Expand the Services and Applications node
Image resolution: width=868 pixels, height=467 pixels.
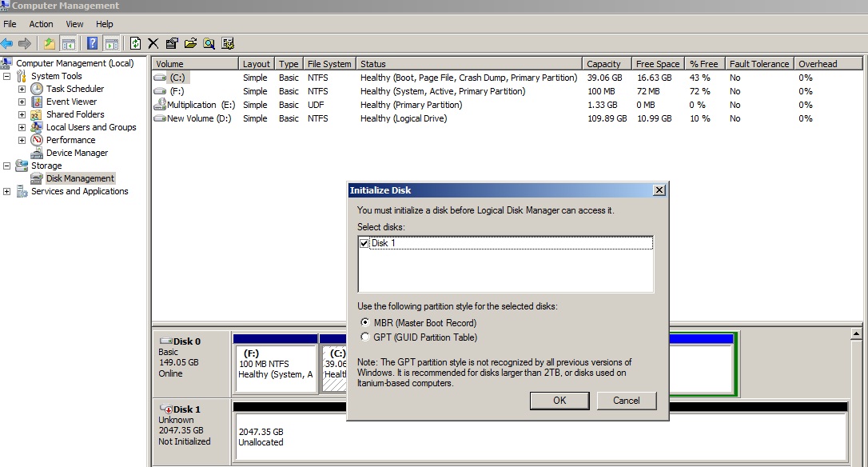click(x=6, y=191)
